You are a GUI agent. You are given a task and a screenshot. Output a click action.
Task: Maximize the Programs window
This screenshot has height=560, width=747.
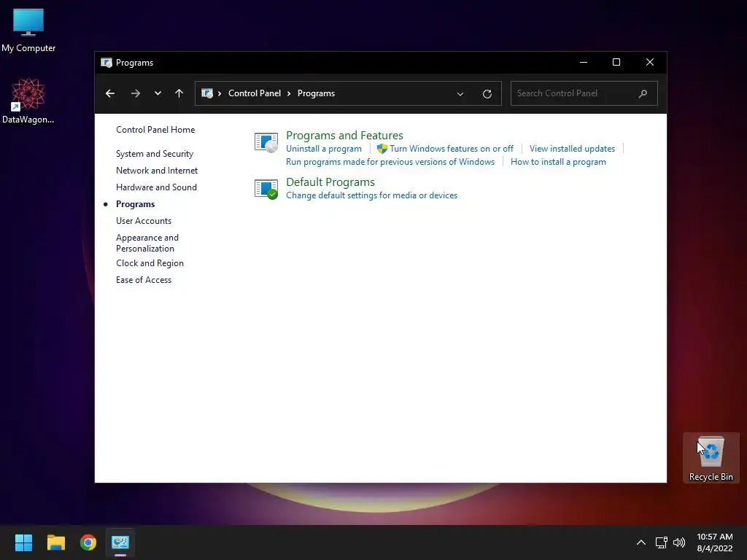616,63
